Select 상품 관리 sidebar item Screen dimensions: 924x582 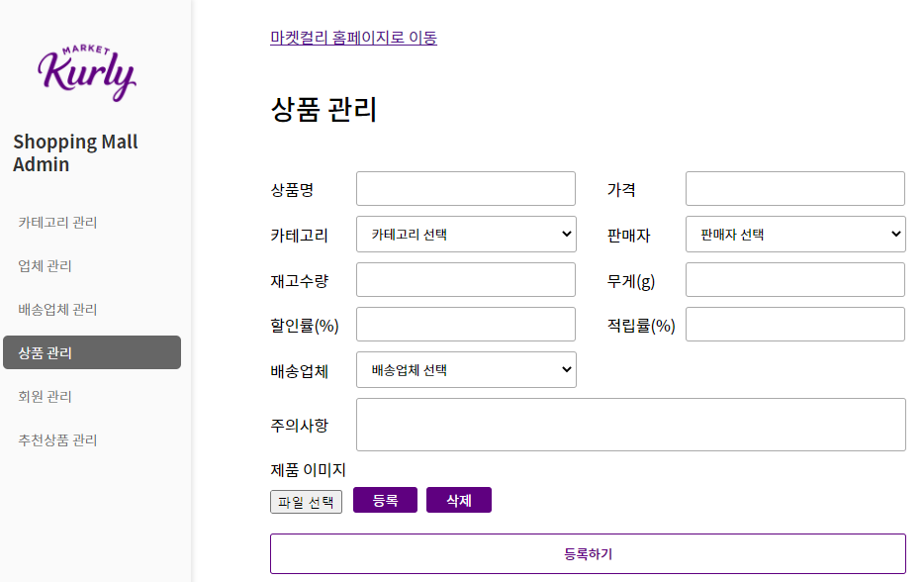coord(92,352)
